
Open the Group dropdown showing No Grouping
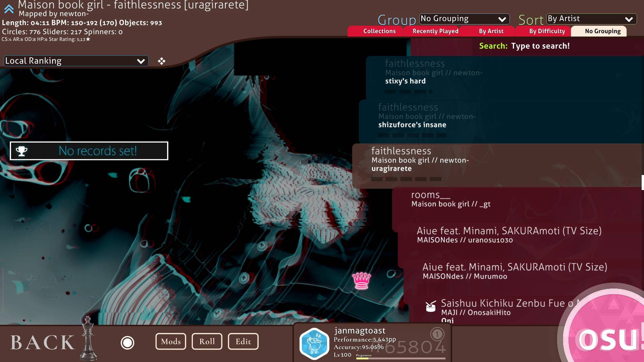click(465, 19)
